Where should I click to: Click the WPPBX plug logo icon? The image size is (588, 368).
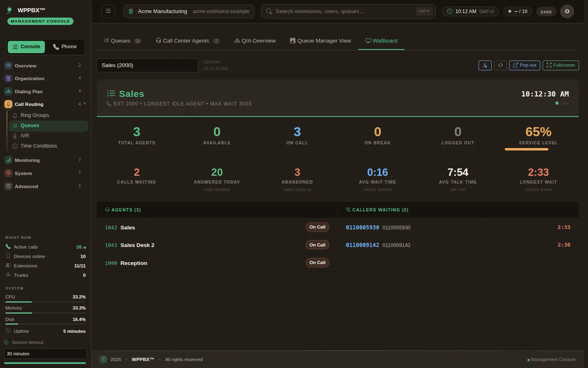pos(9,10)
